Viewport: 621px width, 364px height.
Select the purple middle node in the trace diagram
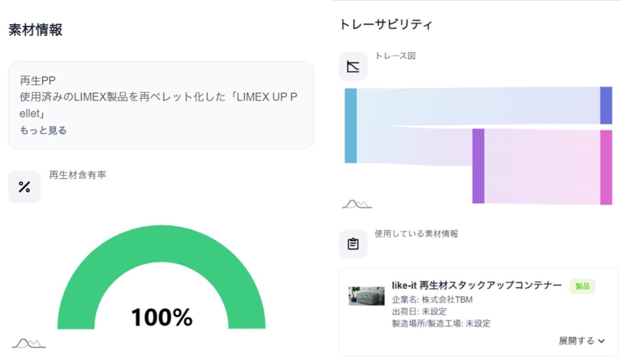(x=478, y=166)
